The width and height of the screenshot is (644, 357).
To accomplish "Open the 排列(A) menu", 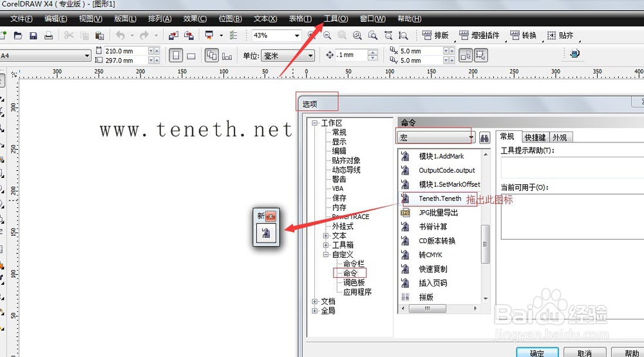I will 160,19.
